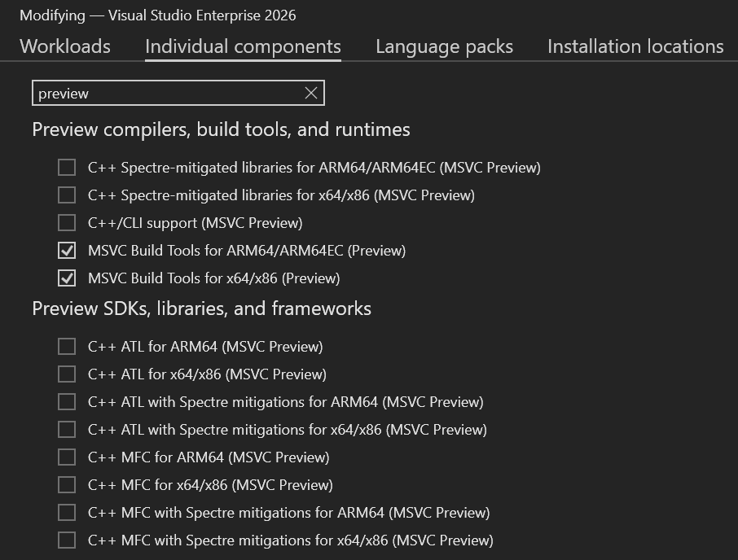Click inside the component search field
This screenshot has width=738, height=560.
[163, 93]
